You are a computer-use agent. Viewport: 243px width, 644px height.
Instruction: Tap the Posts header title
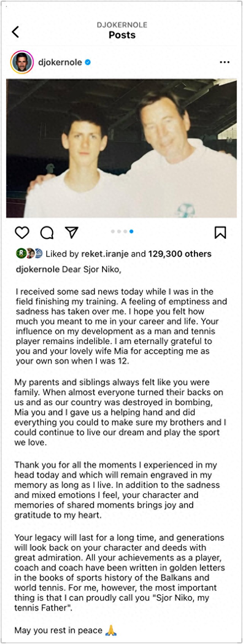pos(122,35)
